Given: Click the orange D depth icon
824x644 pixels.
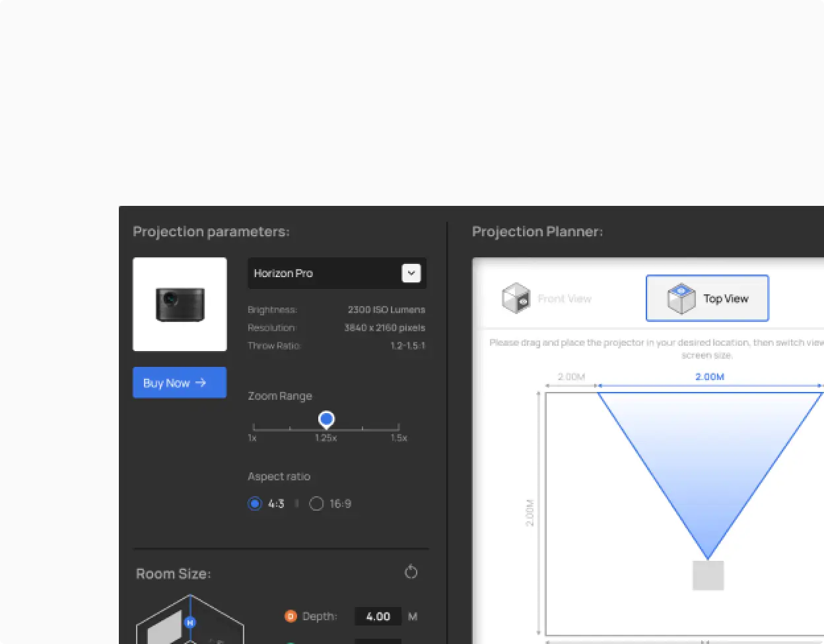Looking at the screenshot, I should click(x=291, y=616).
